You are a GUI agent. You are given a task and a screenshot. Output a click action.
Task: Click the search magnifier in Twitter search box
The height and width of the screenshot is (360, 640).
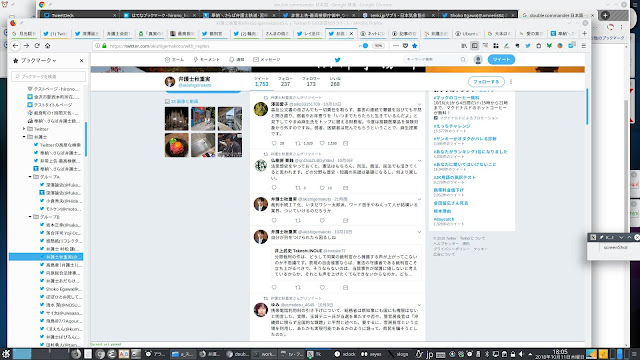click(x=463, y=60)
